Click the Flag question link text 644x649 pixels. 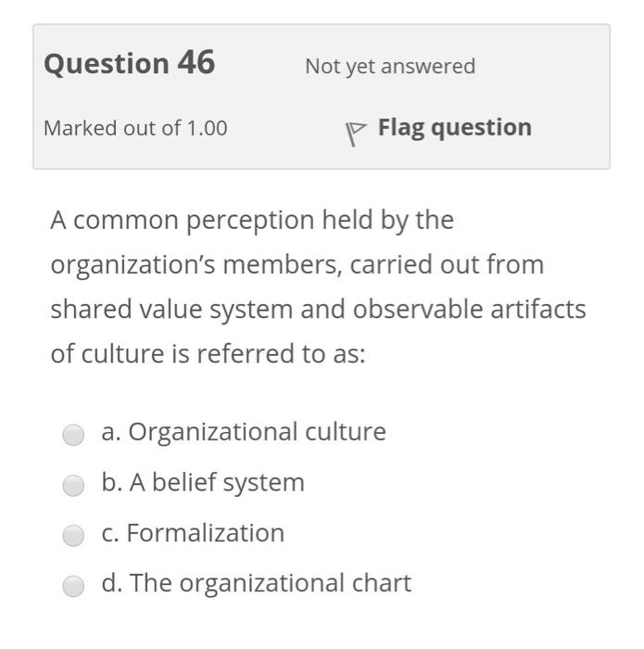pyautogui.click(x=454, y=128)
